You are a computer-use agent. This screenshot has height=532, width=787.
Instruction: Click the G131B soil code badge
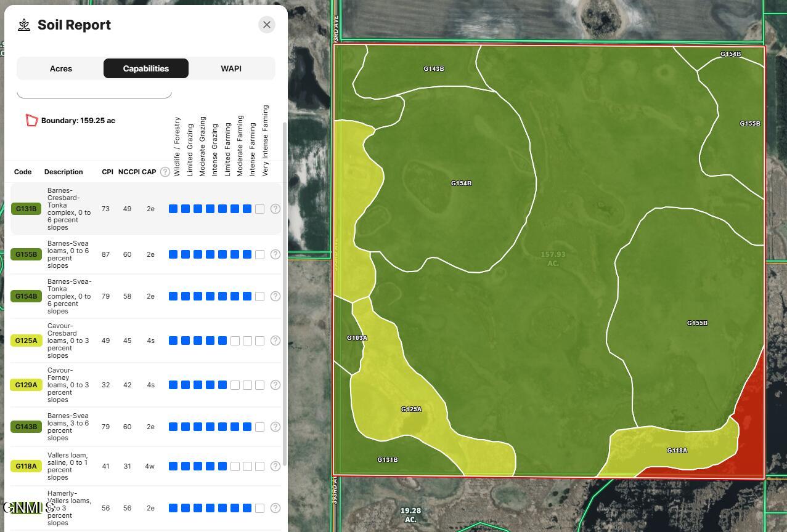[26, 209]
